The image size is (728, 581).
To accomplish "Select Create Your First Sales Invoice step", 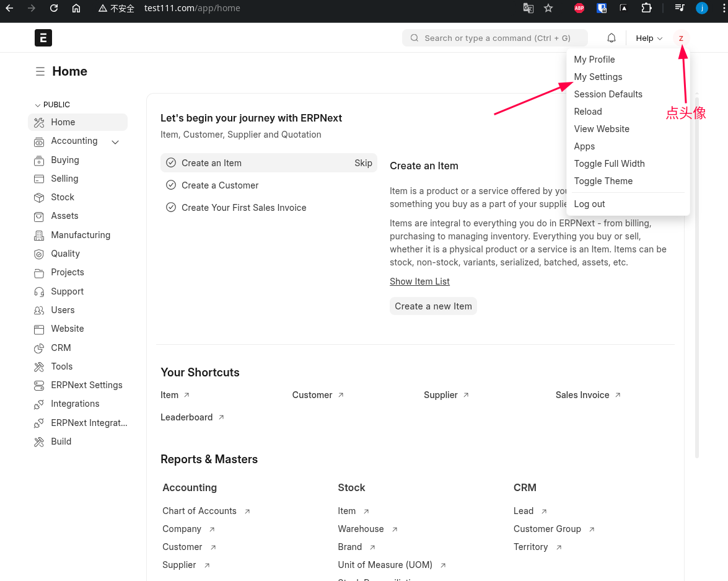I will click(243, 208).
